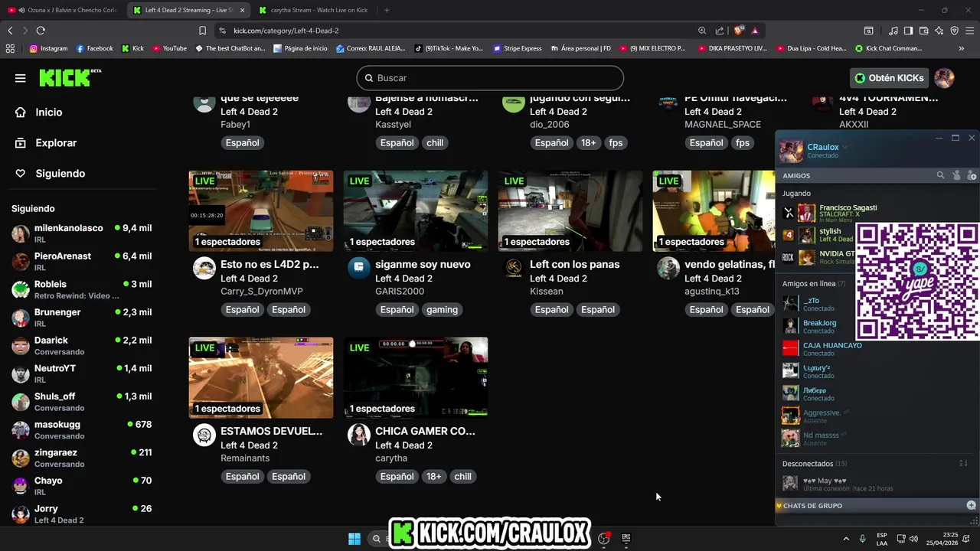
Task: Expand the CHATS DE GRUPO section
Action: coord(812,506)
